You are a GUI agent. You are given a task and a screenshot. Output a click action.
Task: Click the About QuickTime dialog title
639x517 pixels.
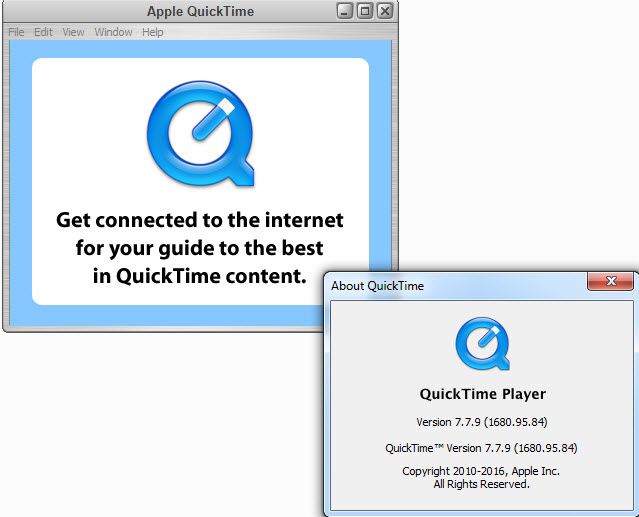[377, 286]
